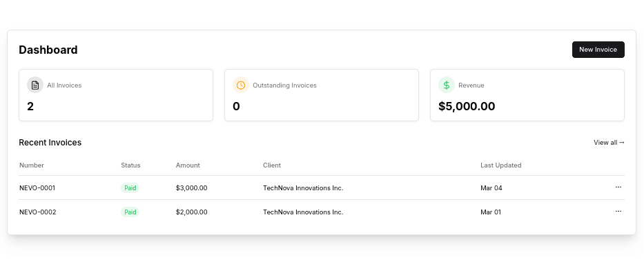The image size is (644, 264).
Task: Click the TechNova client in NEVO-0001 row
Action: click(303, 188)
